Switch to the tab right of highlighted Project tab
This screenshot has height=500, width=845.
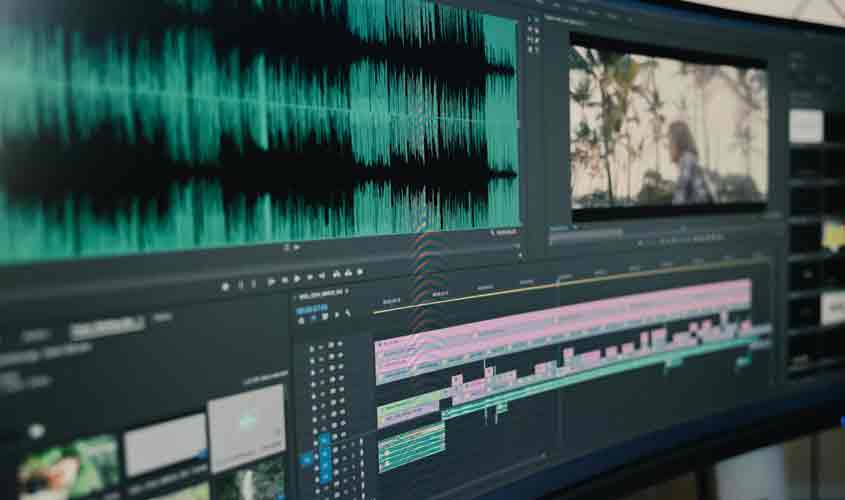162,318
